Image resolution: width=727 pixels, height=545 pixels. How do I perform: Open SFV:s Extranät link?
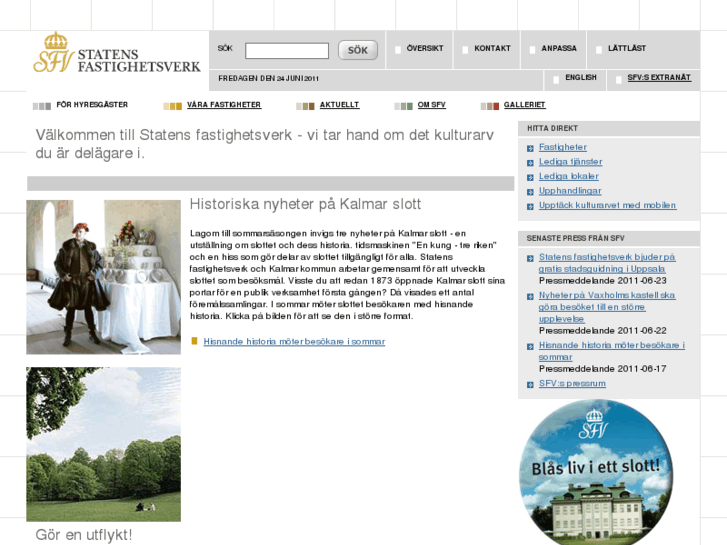[659, 78]
